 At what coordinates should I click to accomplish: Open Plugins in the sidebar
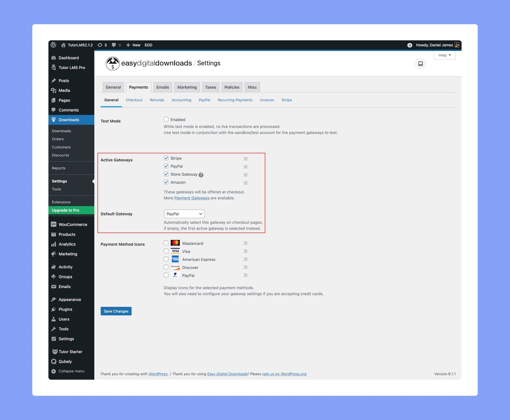pos(71,309)
